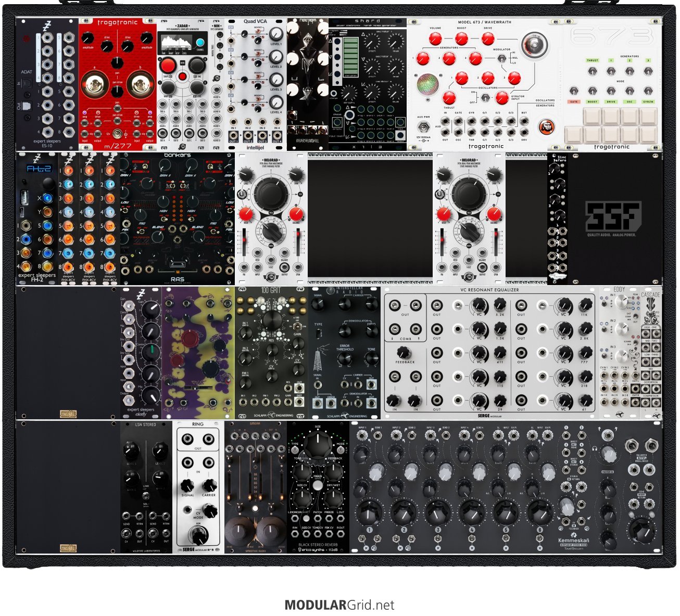
Task: Click the orange gorilla logo on Model 673
Action: tap(546, 127)
